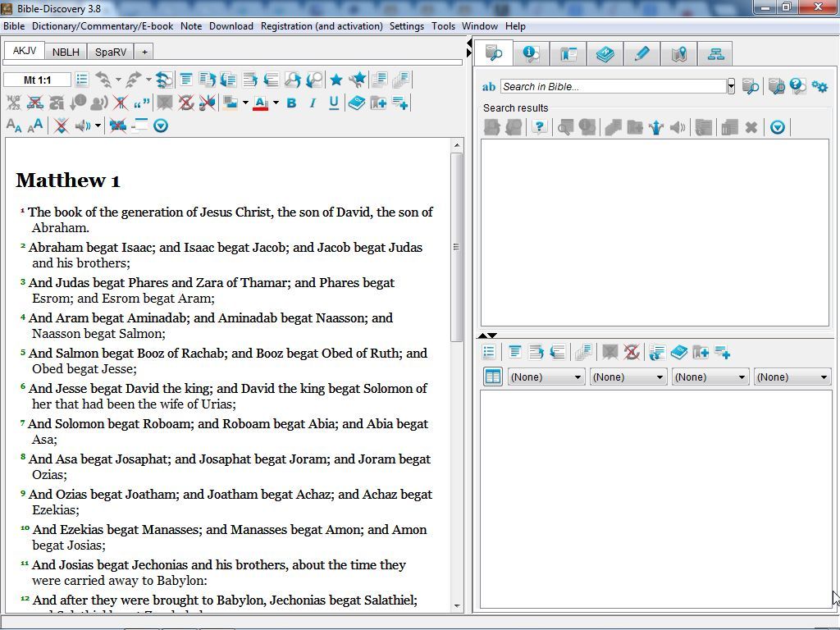Open the font color dropdown arrow
840x630 pixels.
276,103
